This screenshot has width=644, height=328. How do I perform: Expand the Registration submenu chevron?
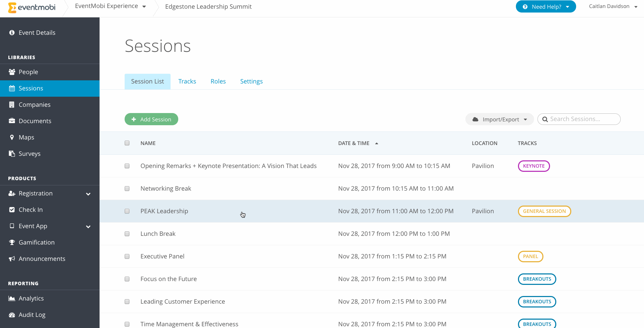point(88,194)
